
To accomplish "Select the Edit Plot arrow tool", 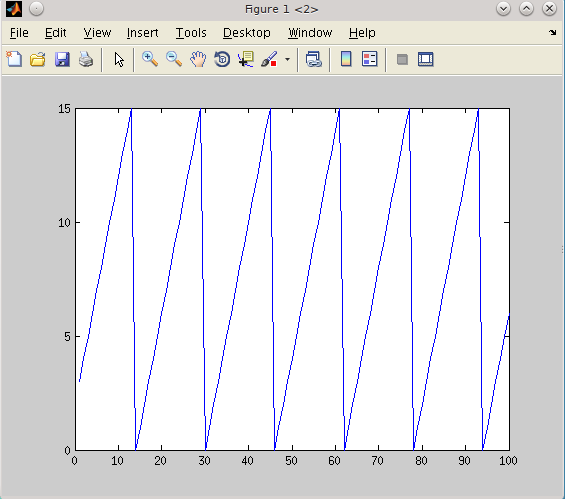I will pyautogui.click(x=119, y=59).
